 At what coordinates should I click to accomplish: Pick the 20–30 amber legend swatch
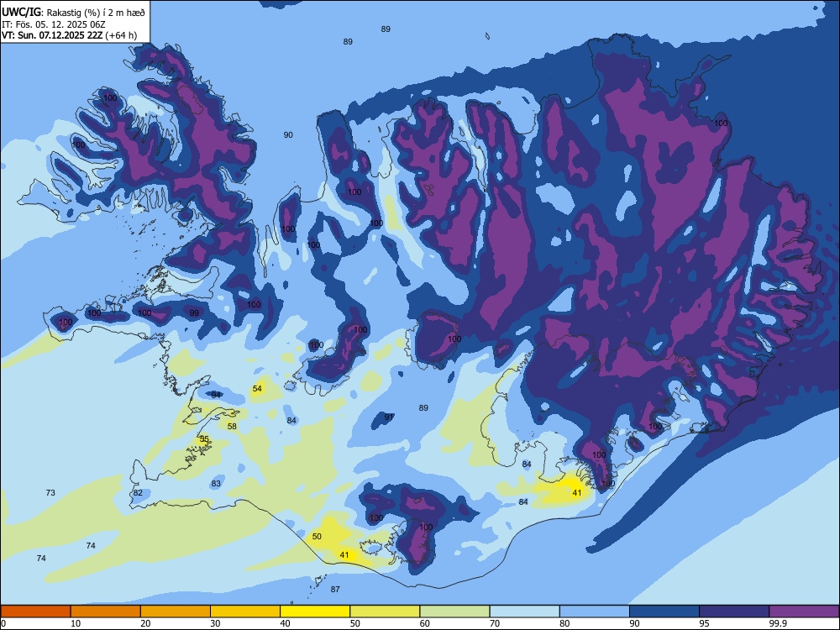click(x=176, y=612)
